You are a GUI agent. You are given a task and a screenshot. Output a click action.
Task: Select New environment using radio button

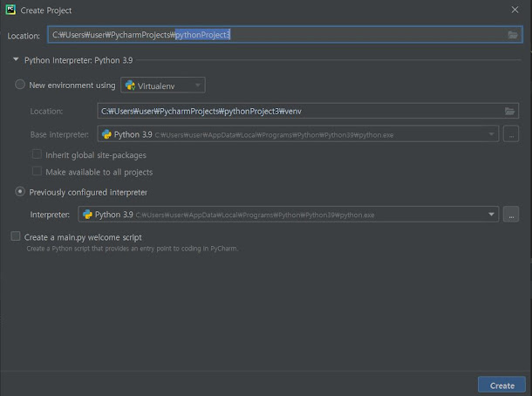[20, 84]
